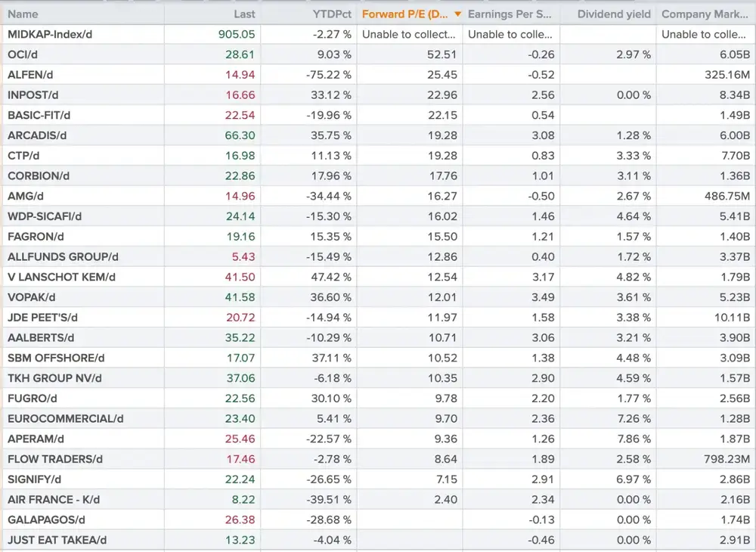Select the VOPAK/d row name
The width and height of the screenshot is (756, 552).
pos(31,297)
